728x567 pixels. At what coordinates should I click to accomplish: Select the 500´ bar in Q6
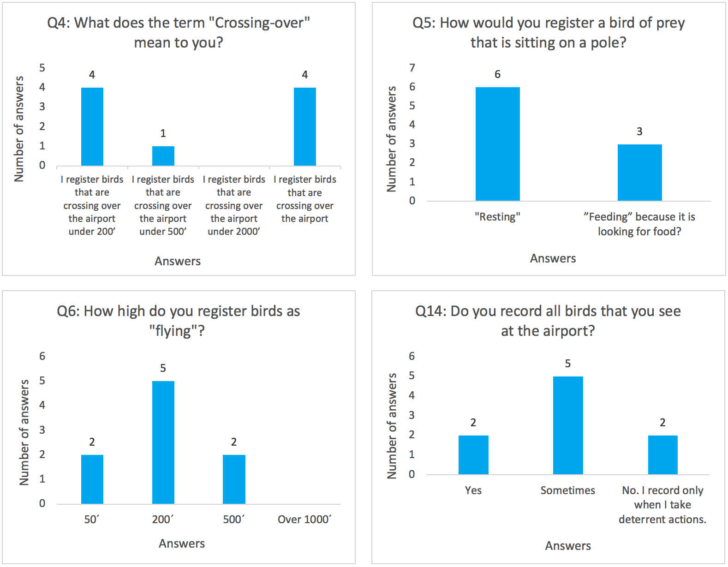(234, 479)
